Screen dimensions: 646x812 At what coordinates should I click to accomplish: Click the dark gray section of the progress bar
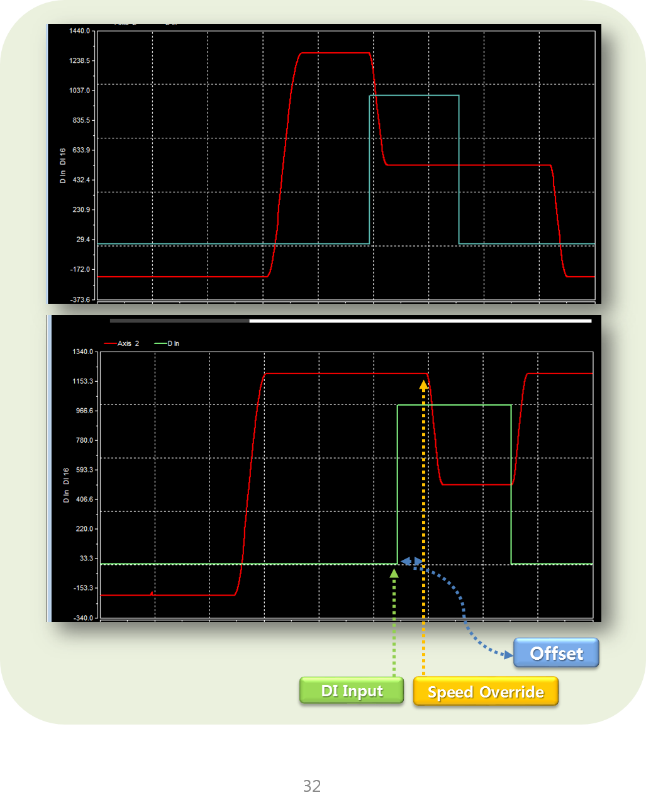coord(179,321)
